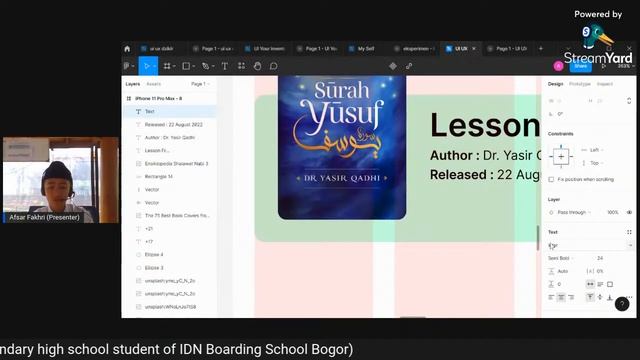
Task: Open Frame tool dropdown arrow
Action: coord(174,66)
